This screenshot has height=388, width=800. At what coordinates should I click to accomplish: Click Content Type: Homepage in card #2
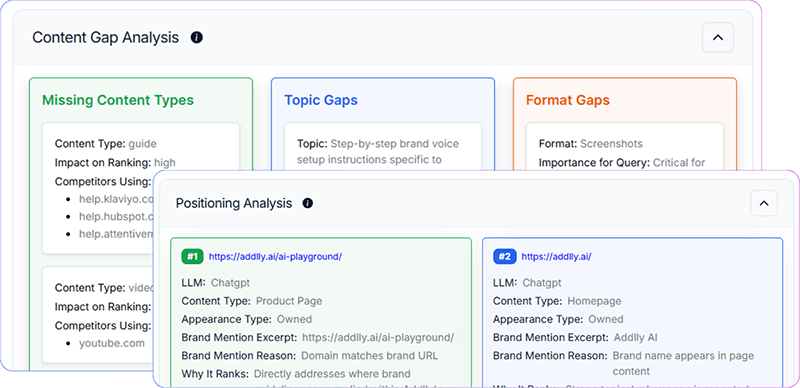[x=557, y=301]
